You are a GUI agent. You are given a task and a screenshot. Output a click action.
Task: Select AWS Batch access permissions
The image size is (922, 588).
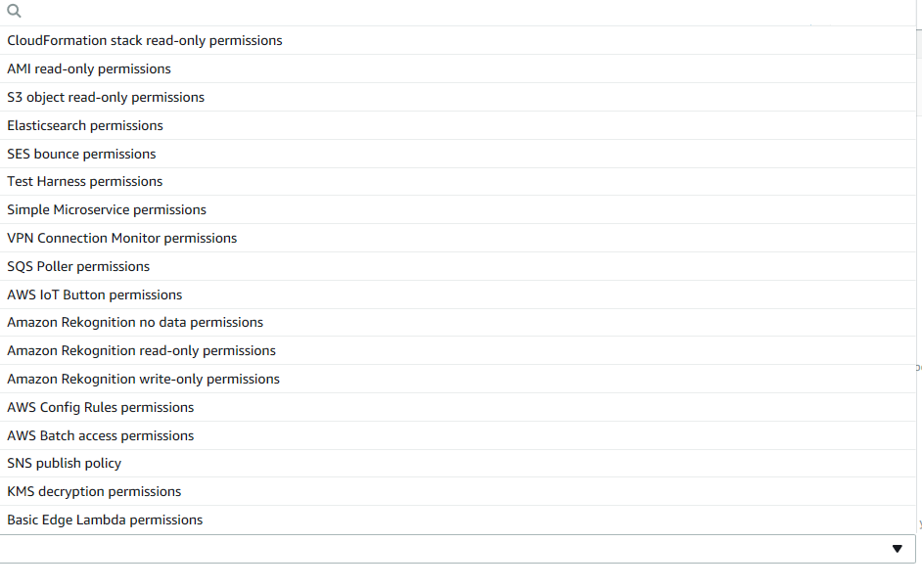(x=101, y=436)
